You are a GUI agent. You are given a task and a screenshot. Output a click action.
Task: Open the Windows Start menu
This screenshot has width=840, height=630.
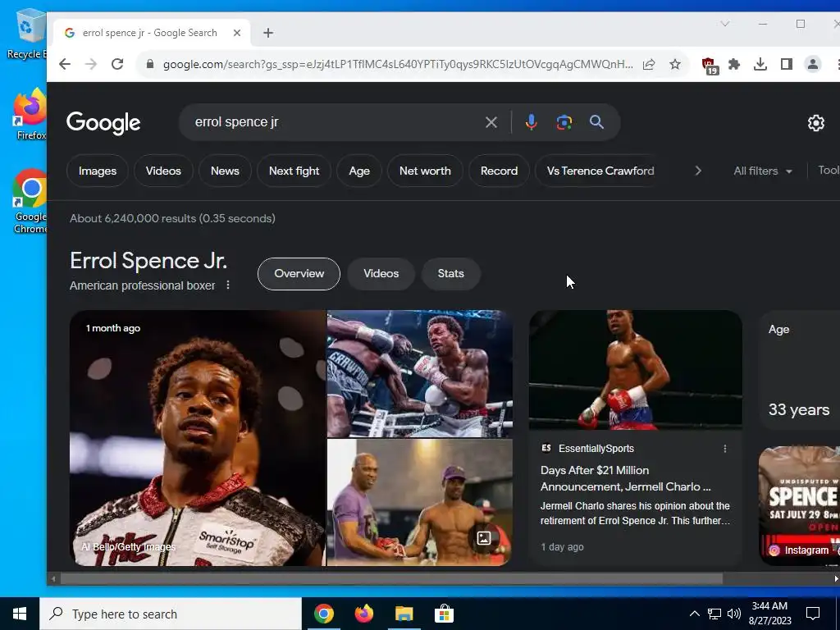tap(20, 614)
